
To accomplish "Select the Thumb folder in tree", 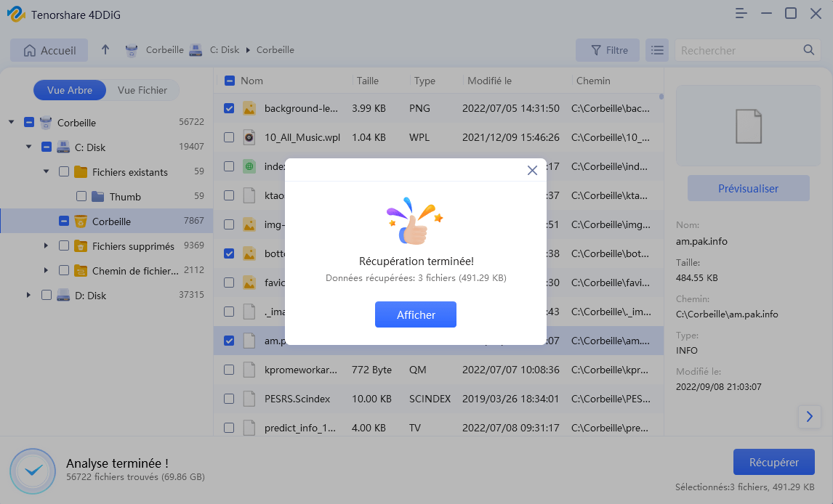I will click(125, 197).
